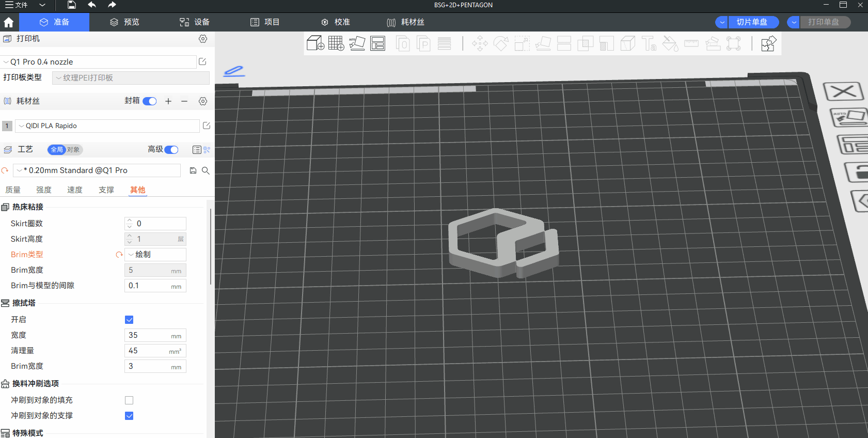The width and height of the screenshot is (868, 438).
Task: Open the QIDI PLA Rapido filament dropdown
Action: 107,126
